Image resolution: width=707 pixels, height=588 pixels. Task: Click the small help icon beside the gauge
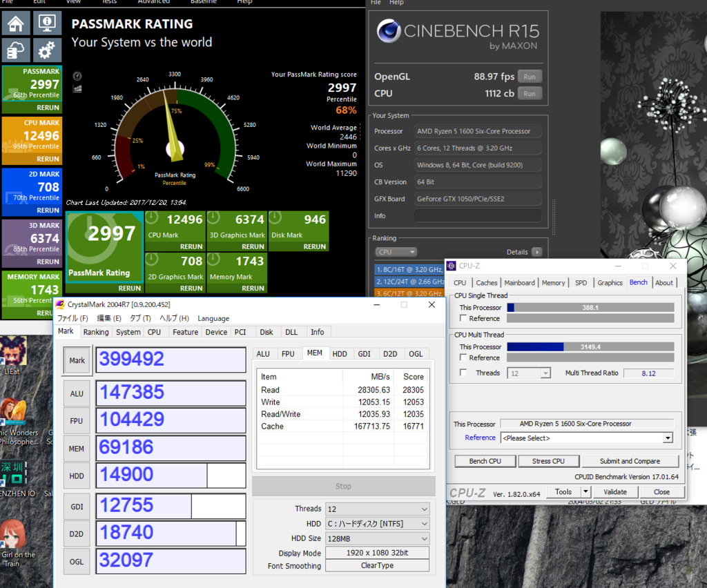click(77, 76)
